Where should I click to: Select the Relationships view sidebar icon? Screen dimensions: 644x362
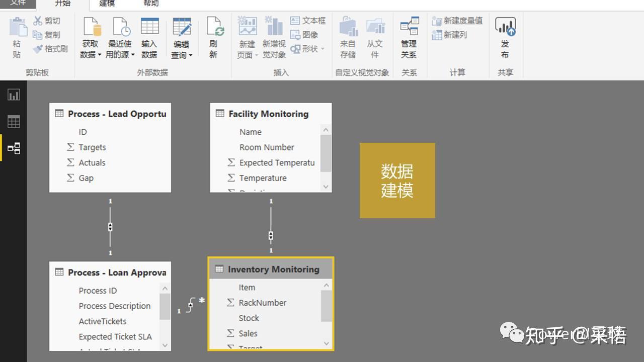pos(14,148)
